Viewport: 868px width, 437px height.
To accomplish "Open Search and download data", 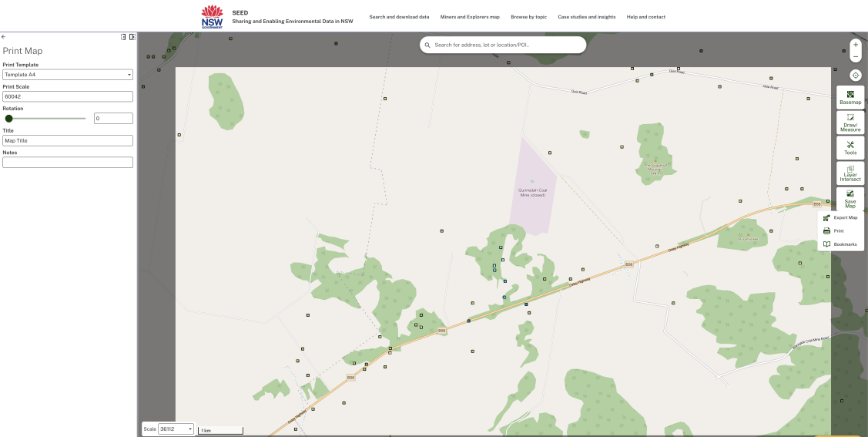I will point(399,17).
